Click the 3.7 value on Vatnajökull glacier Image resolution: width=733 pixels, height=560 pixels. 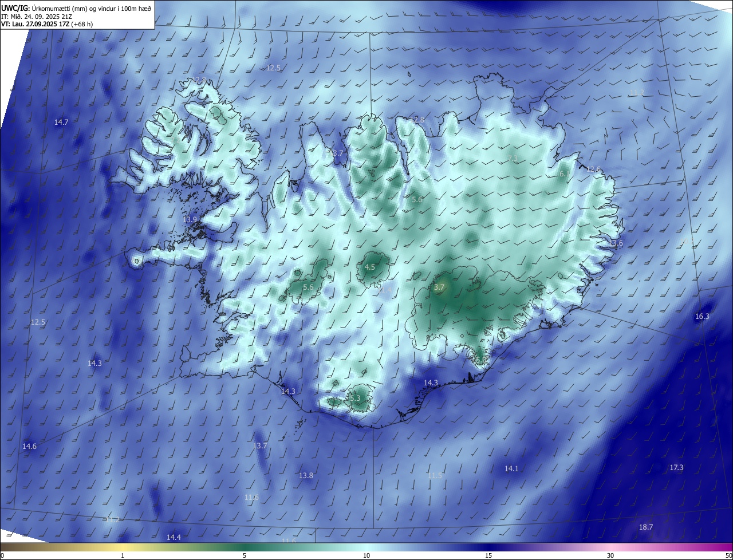[x=439, y=287]
